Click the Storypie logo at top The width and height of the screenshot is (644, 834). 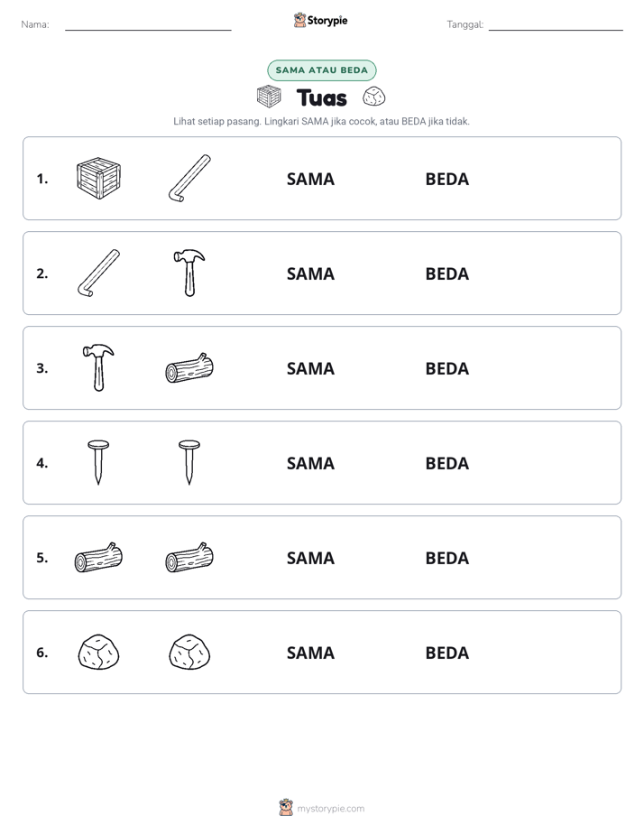(x=320, y=20)
